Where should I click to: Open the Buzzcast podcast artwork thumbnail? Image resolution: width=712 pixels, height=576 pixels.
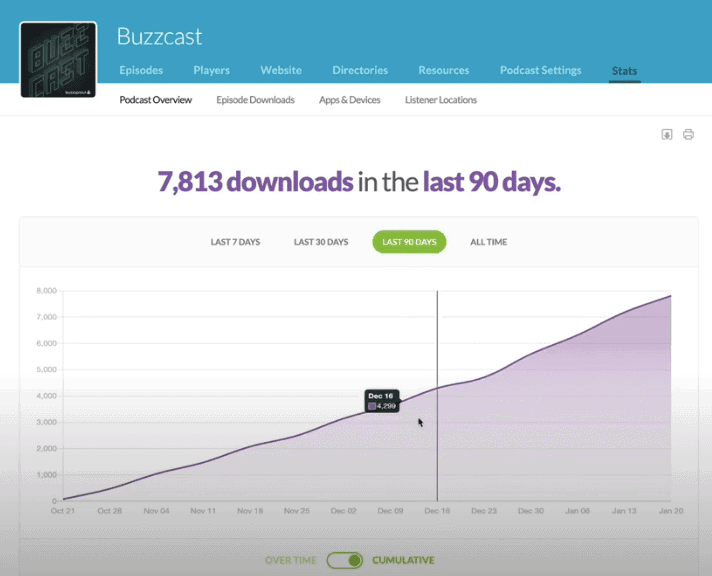tap(58, 60)
